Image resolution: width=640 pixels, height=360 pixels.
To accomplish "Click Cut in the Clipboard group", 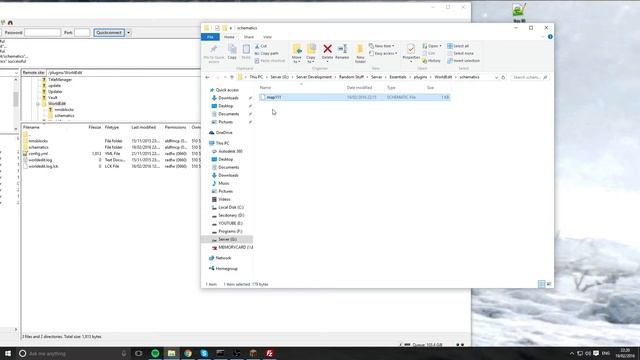I will [x=261, y=46].
